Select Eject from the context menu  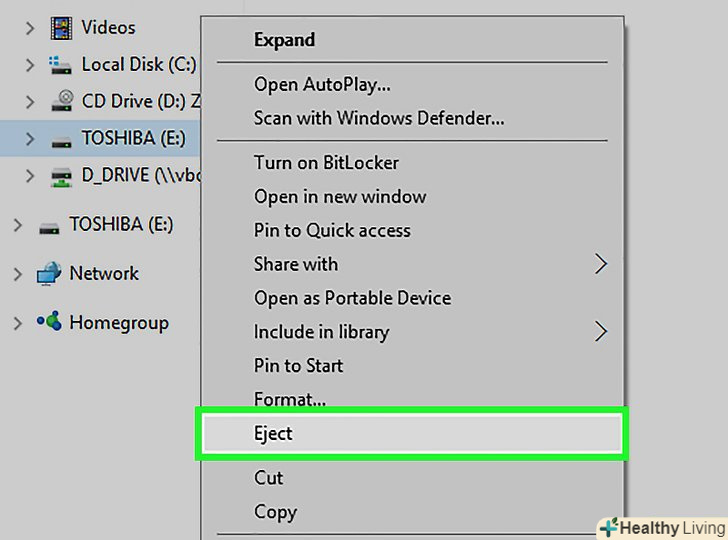273,434
